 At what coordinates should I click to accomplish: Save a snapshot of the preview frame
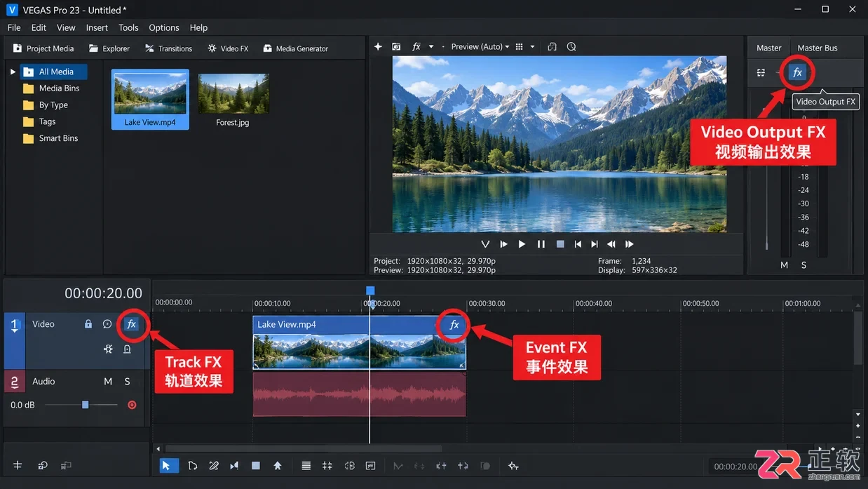click(x=396, y=46)
